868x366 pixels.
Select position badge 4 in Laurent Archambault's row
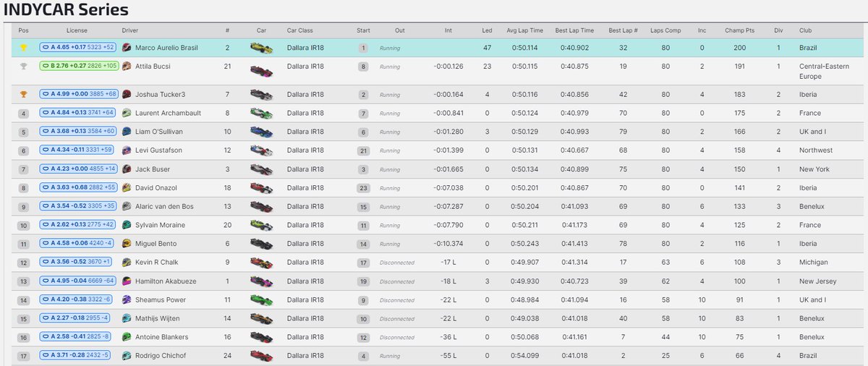(x=24, y=114)
